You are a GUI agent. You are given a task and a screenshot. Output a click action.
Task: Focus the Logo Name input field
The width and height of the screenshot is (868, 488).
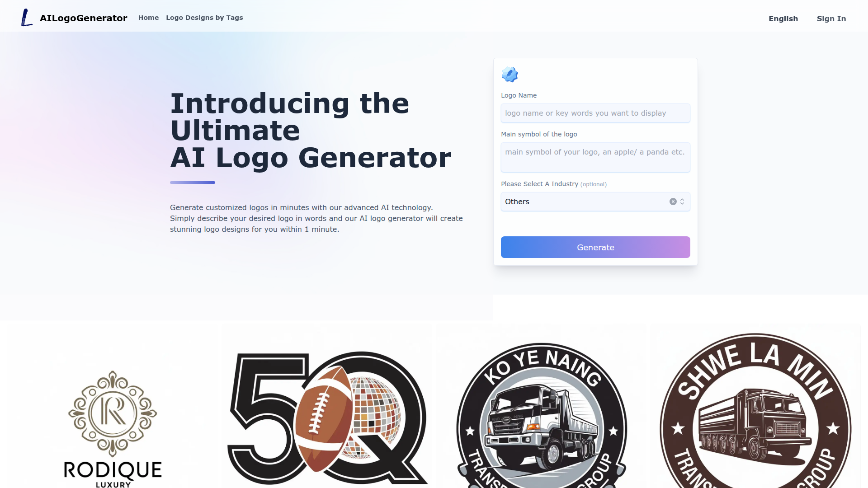point(595,113)
